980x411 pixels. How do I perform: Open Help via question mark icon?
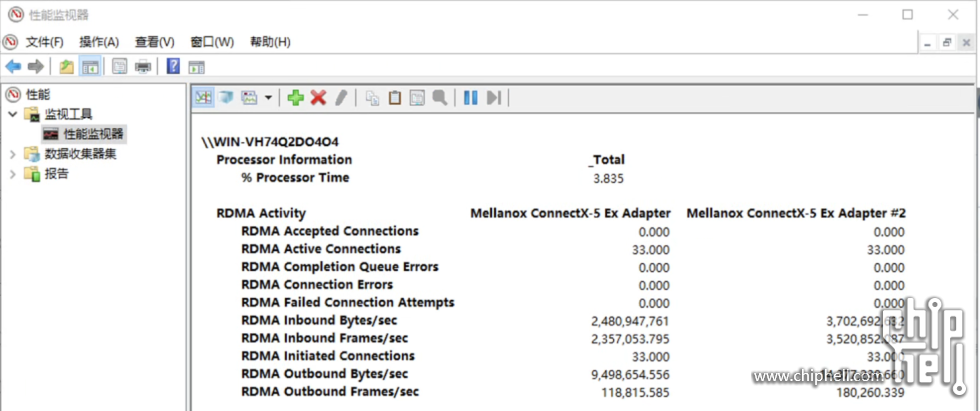[x=173, y=66]
